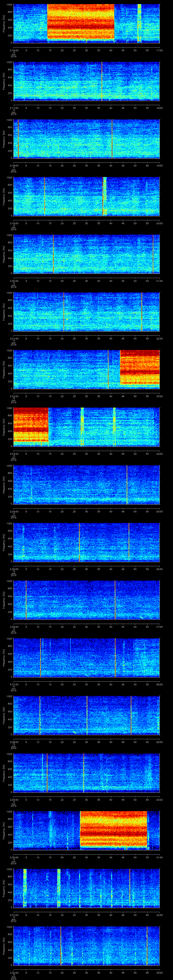This screenshot has width=173, height=980.
Task: Click the 2:28:00 start time label
Action: [14, 742]
